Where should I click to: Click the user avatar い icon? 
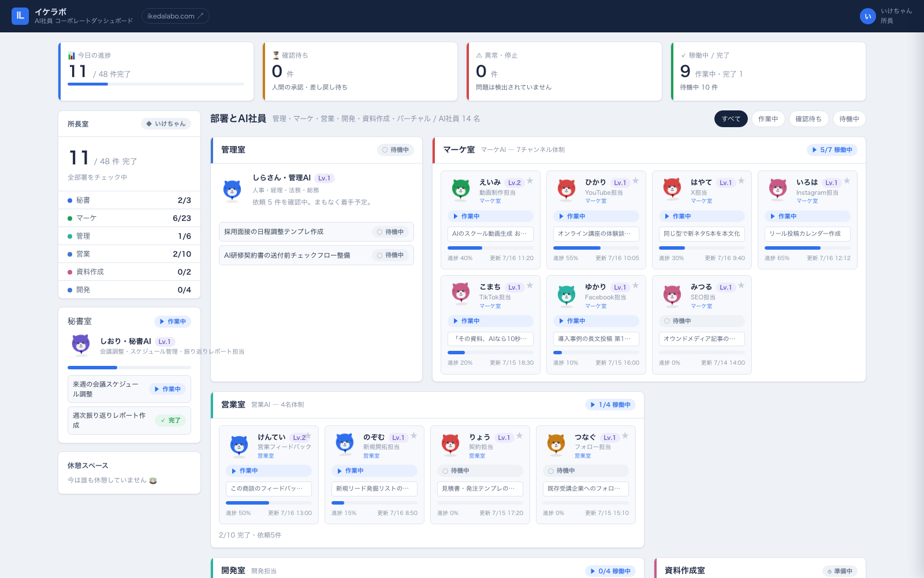867,16
